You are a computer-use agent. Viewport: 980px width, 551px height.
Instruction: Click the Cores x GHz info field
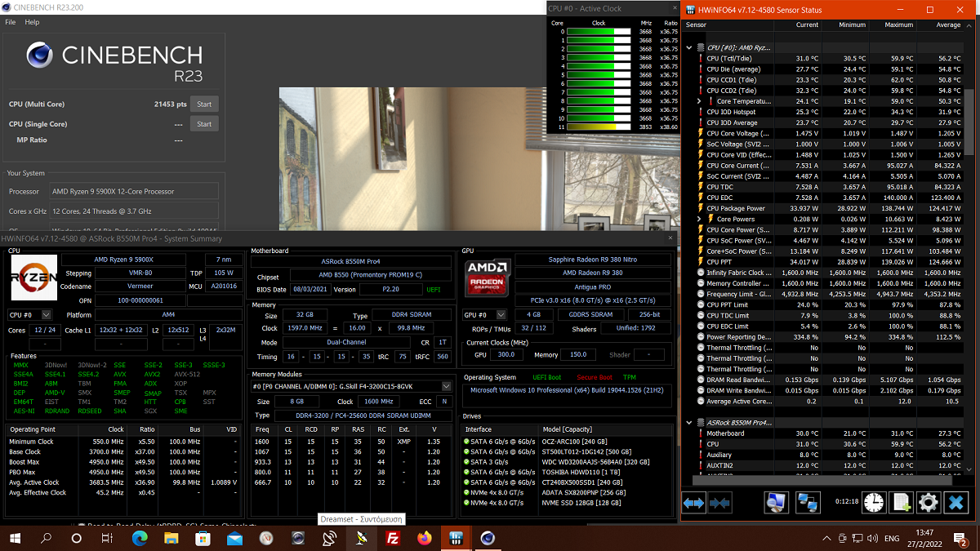click(x=133, y=211)
